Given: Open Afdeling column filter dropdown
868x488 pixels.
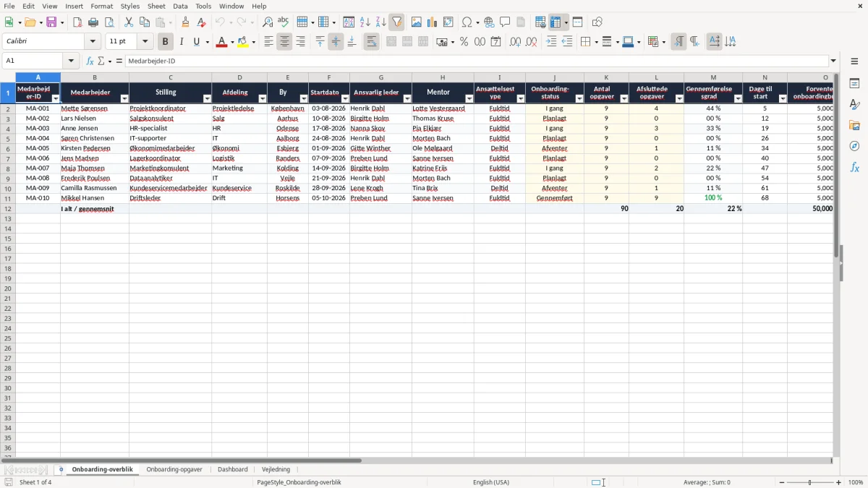Looking at the screenshot, I should [x=262, y=98].
